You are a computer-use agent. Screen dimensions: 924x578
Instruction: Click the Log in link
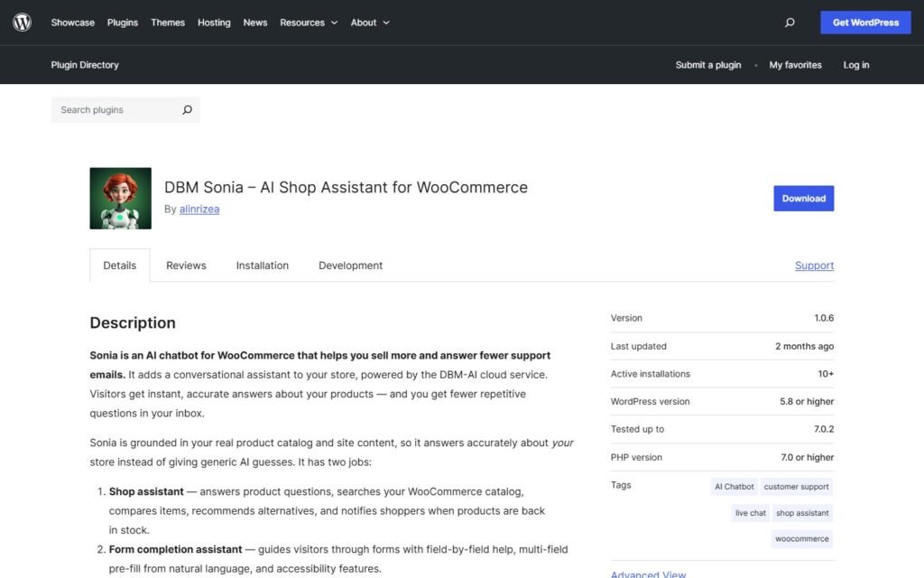point(856,65)
